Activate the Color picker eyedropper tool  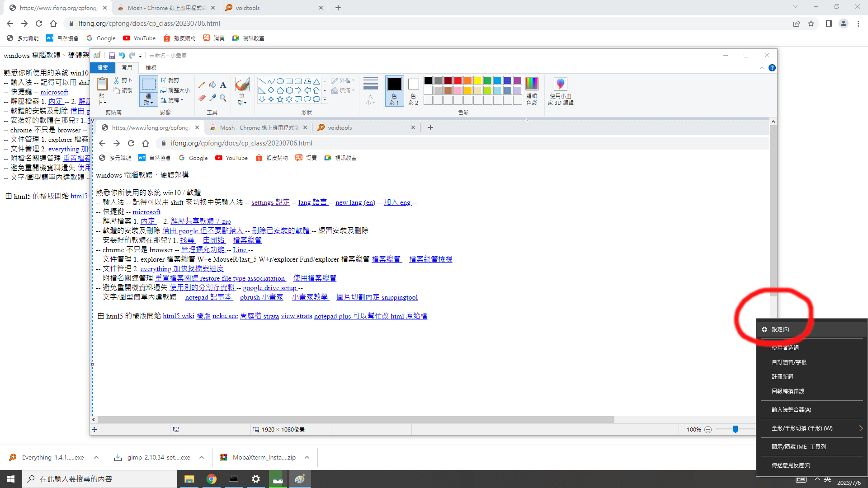[x=212, y=98]
